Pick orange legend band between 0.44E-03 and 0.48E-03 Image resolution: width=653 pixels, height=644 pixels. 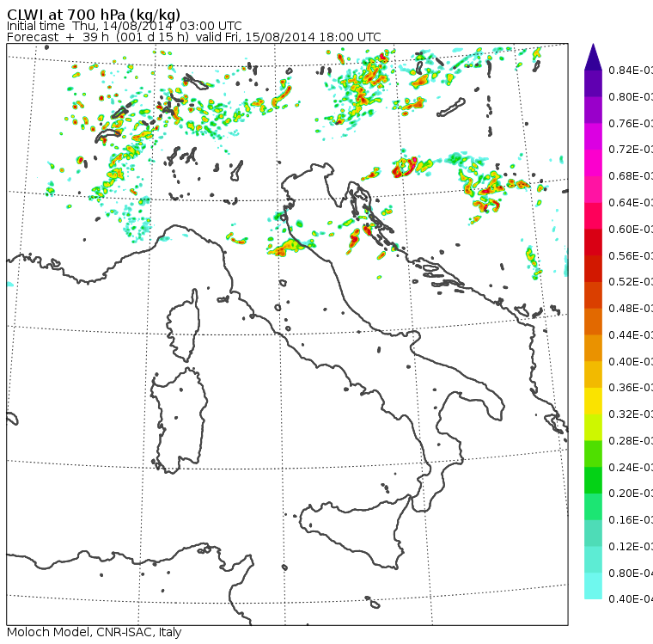pyautogui.click(x=593, y=322)
